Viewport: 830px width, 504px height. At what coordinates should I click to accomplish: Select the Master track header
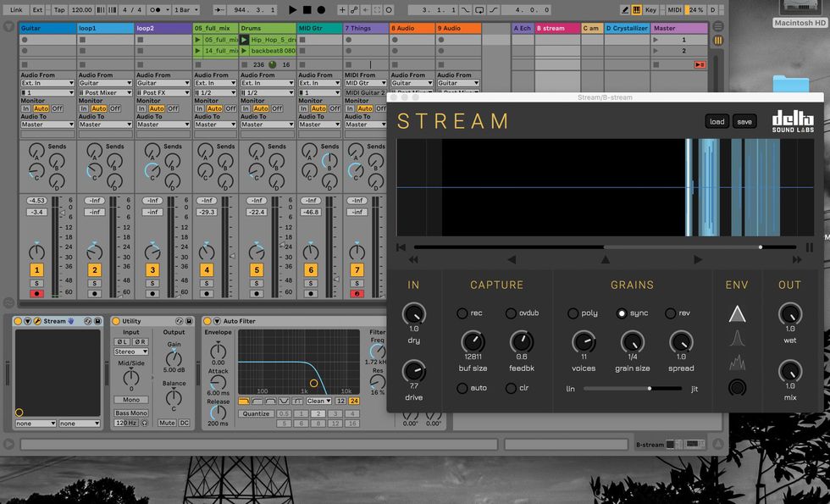coord(679,28)
